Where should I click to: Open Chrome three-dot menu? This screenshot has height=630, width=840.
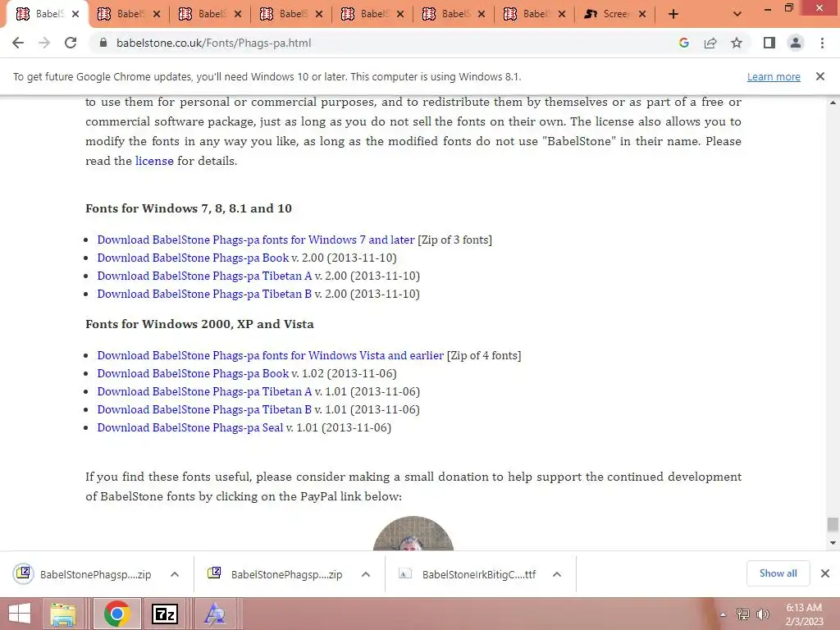(822, 43)
